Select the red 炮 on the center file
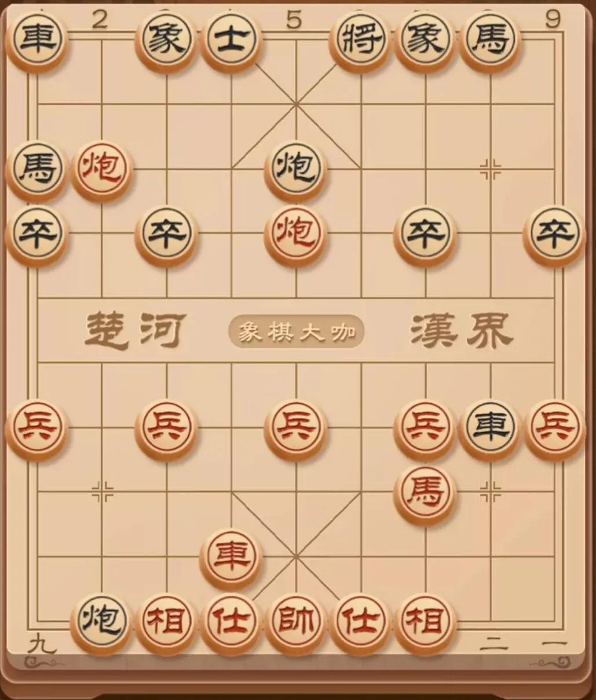596x700 pixels. pos(296,235)
